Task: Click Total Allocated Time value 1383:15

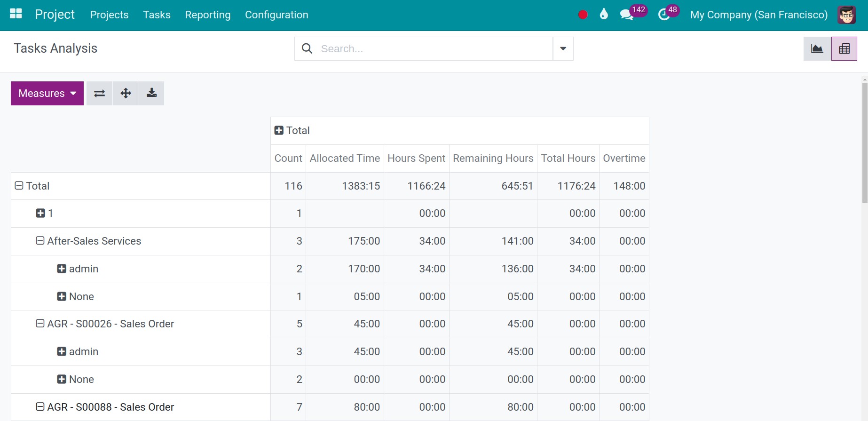Action: (x=345, y=186)
